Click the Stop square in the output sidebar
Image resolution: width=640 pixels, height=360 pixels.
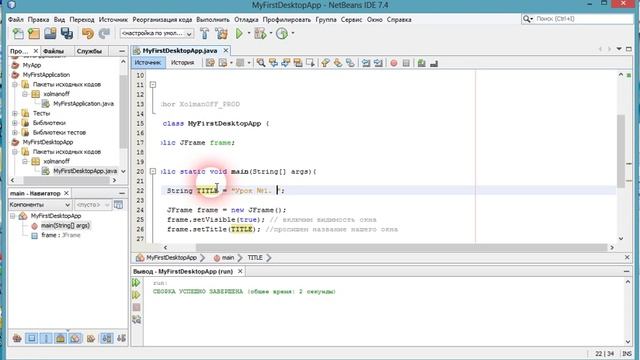(x=136, y=307)
